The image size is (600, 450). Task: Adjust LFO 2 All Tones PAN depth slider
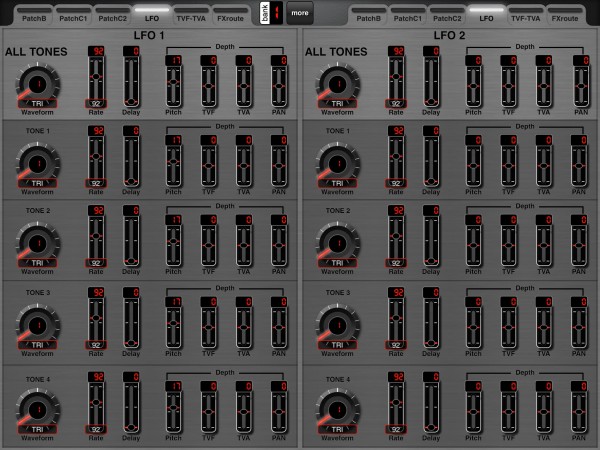click(581, 86)
